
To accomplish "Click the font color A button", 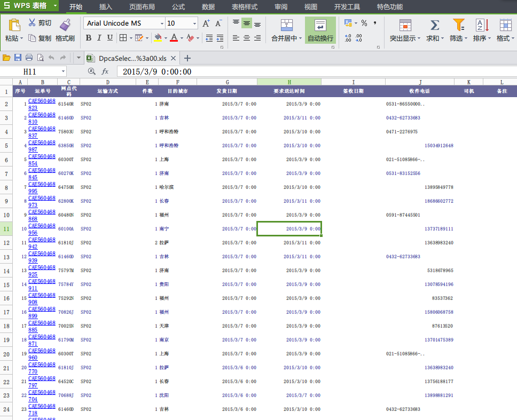I will pos(174,38).
